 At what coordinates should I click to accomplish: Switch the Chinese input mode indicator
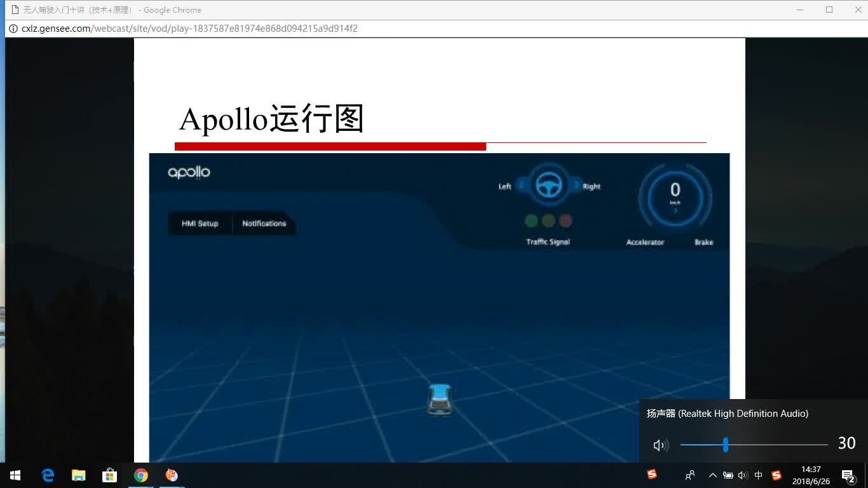pos(758,475)
